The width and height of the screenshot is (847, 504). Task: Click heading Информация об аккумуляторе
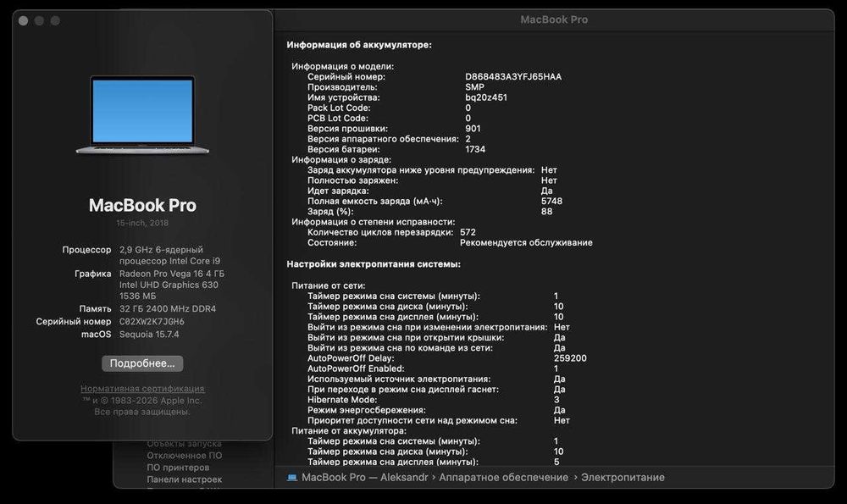[x=359, y=45]
